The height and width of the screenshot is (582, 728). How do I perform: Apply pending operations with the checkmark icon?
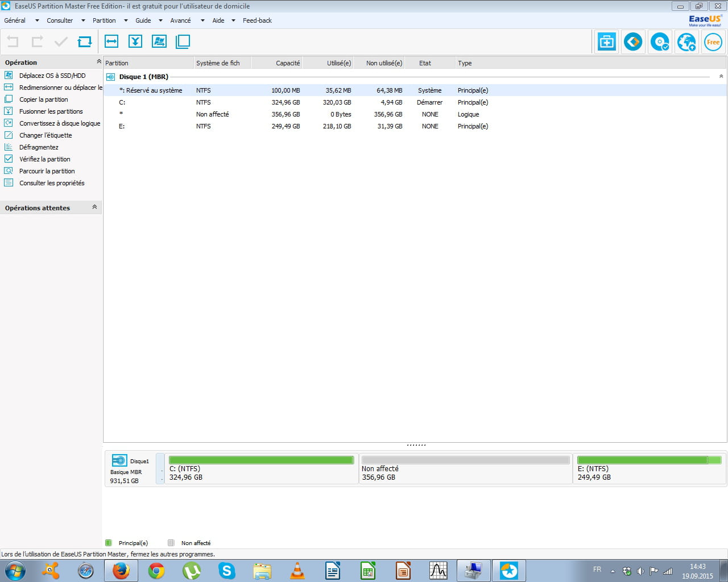click(61, 41)
